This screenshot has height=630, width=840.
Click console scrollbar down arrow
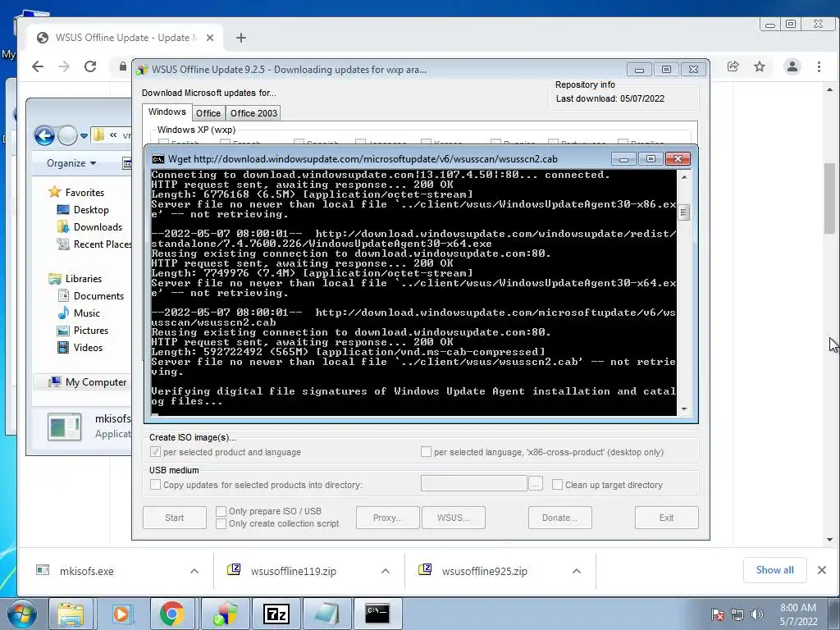684,409
